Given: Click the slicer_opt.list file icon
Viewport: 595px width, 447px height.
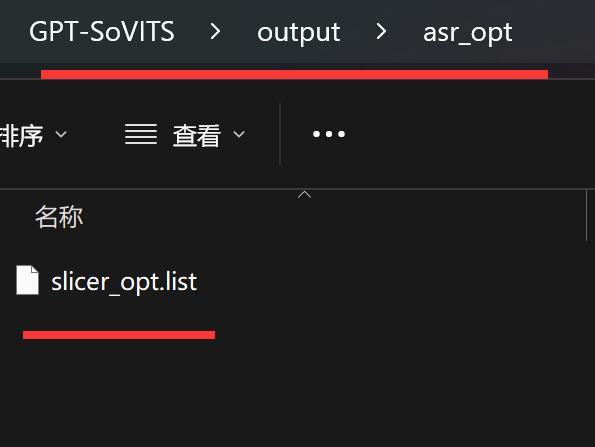Looking at the screenshot, I should point(27,280).
